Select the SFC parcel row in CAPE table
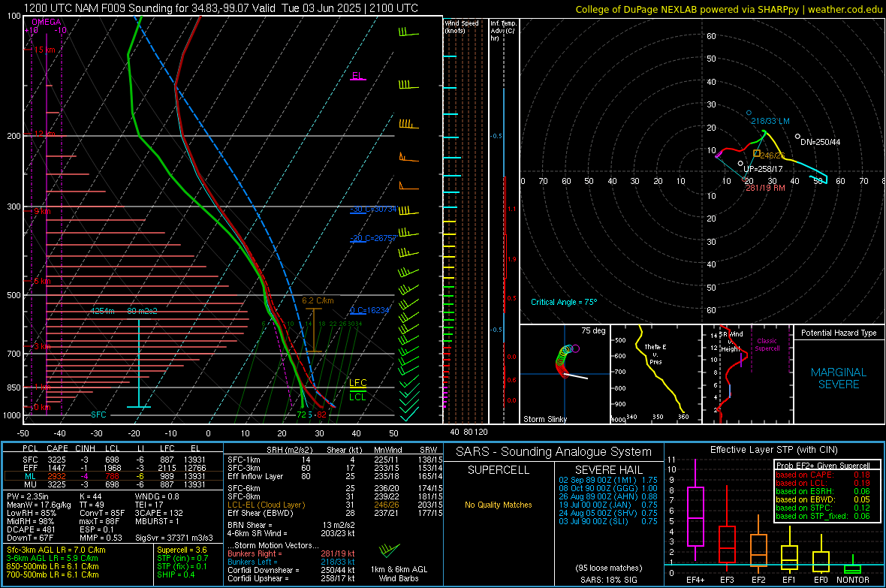886x588 pixels. [113, 460]
